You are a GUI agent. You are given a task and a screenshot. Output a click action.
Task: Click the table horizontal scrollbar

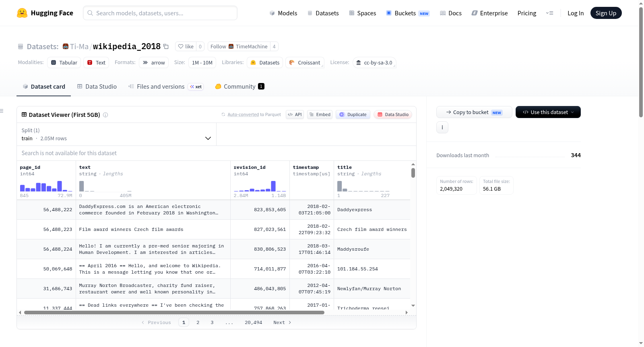pyautogui.click(x=174, y=312)
